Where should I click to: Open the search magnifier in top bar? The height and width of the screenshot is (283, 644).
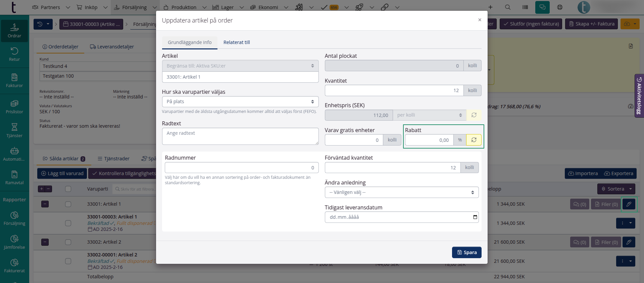pyautogui.click(x=507, y=7)
